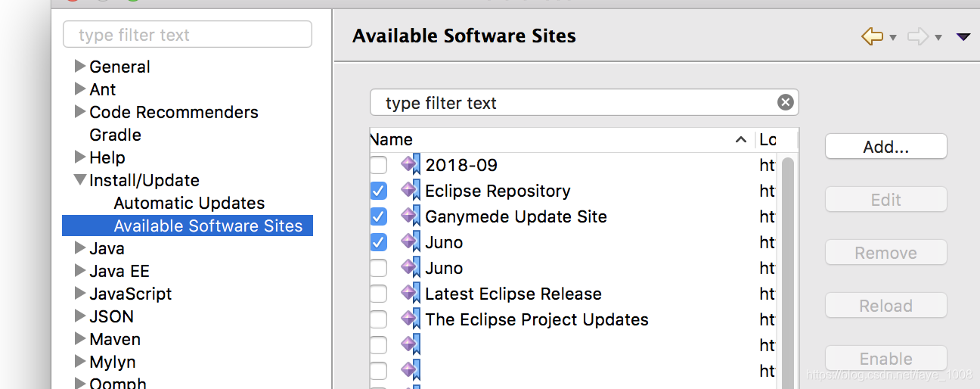
Task: Expand the Maven preferences node
Action: [x=80, y=338]
